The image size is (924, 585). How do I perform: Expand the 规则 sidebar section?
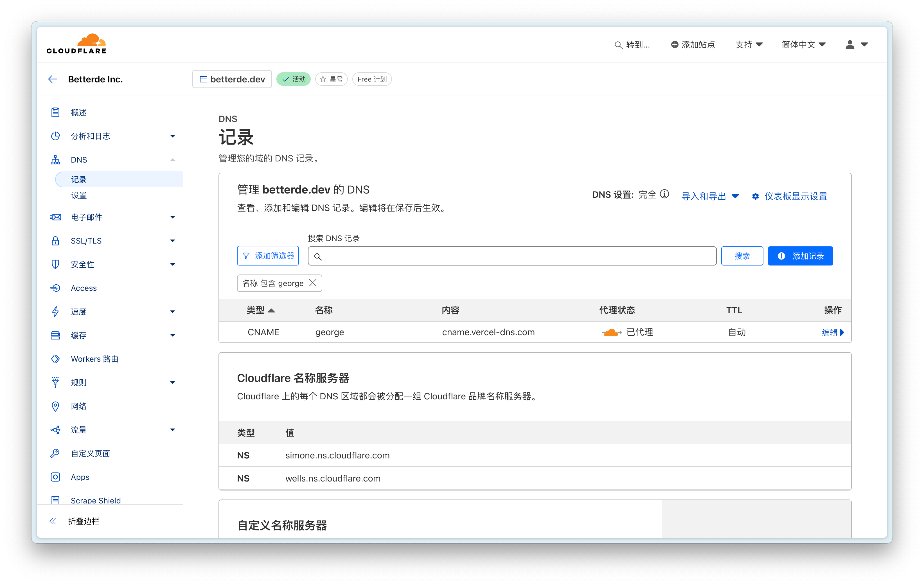(173, 382)
